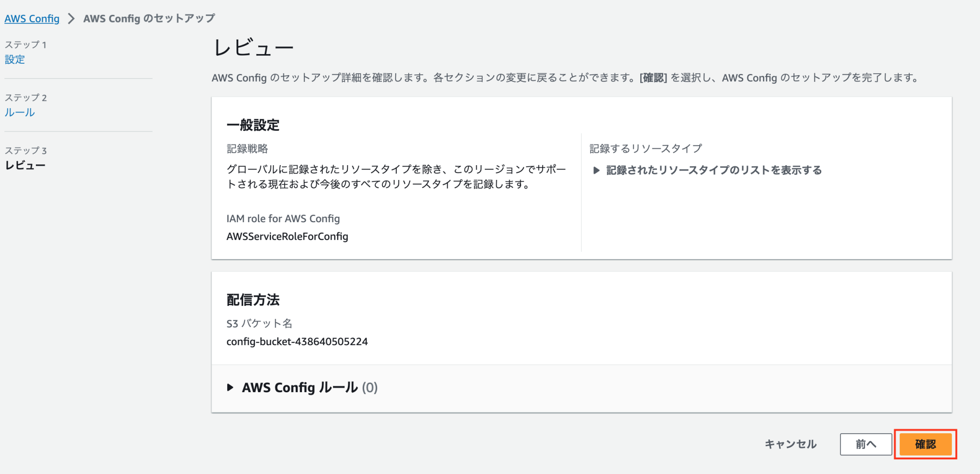
Task: Select the AWSServiceRoleForConfig role text
Action: pos(288,236)
